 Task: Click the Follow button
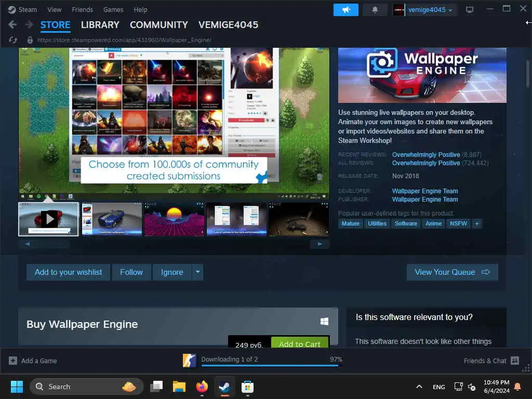coord(131,272)
